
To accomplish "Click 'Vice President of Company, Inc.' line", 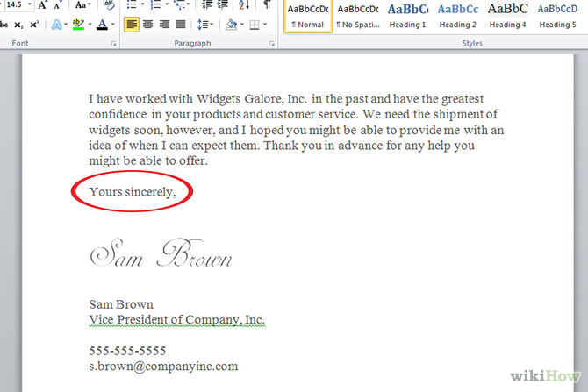I will (x=177, y=320).
